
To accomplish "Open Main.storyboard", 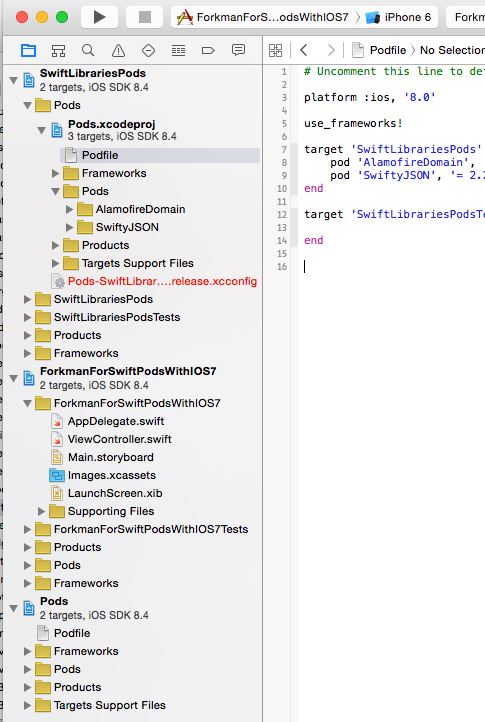I will (x=111, y=457).
